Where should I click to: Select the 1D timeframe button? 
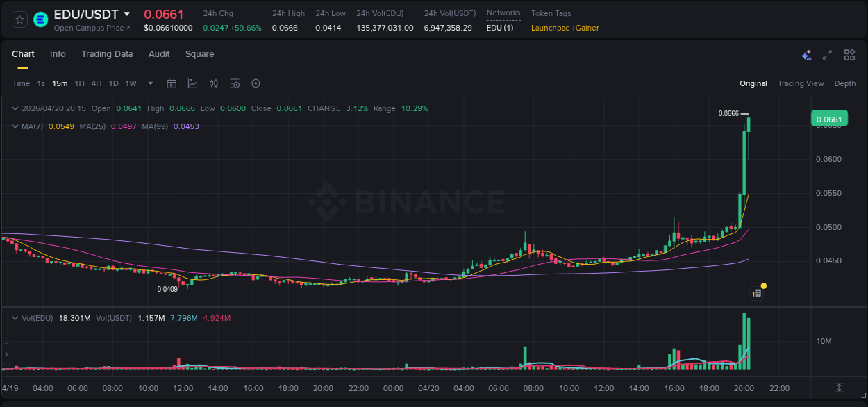click(x=113, y=83)
